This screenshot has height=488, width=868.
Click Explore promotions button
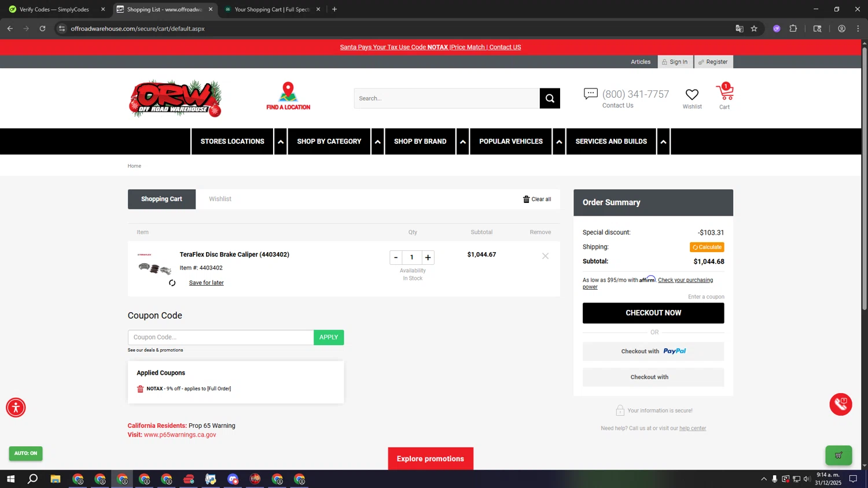point(431,459)
